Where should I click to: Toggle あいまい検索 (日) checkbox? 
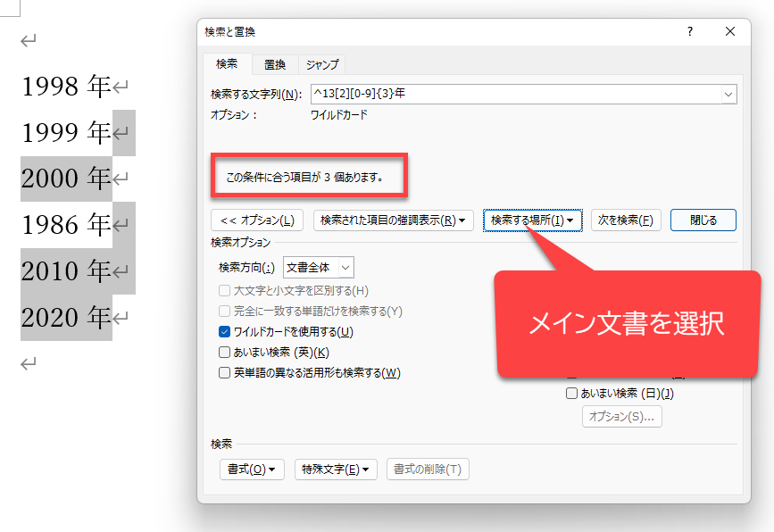pos(571,393)
